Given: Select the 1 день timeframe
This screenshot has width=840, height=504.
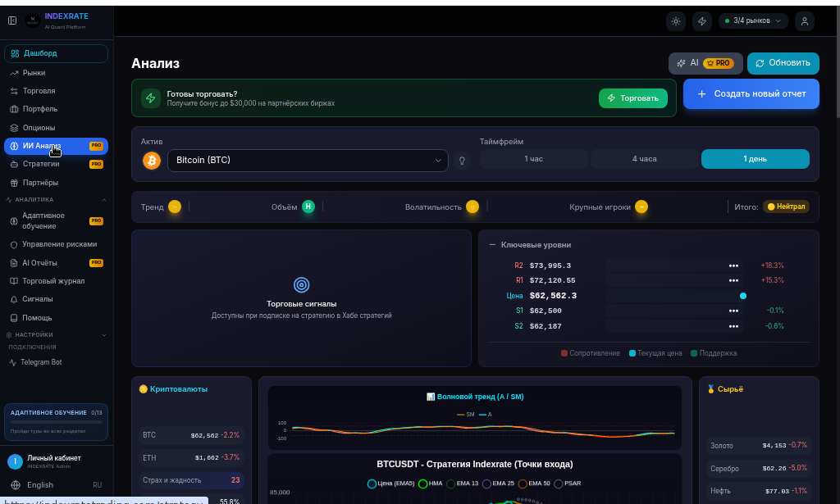Looking at the screenshot, I should [756, 159].
